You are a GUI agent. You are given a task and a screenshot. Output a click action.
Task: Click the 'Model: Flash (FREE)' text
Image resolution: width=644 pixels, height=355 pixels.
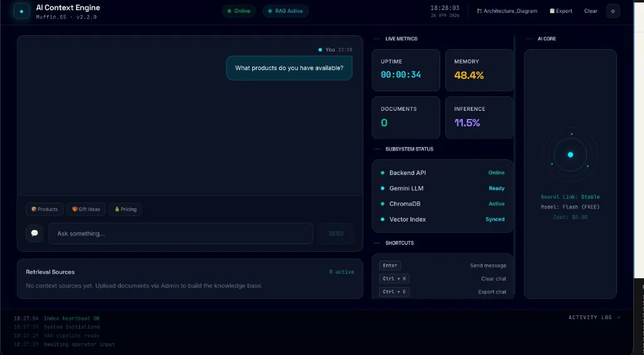pyautogui.click(x=570, y=207)
